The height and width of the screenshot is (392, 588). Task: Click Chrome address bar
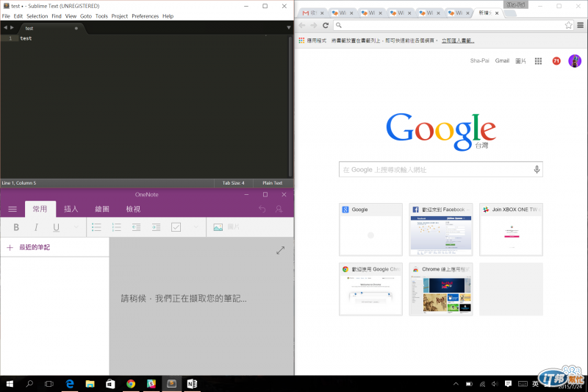tap(453, 25)
